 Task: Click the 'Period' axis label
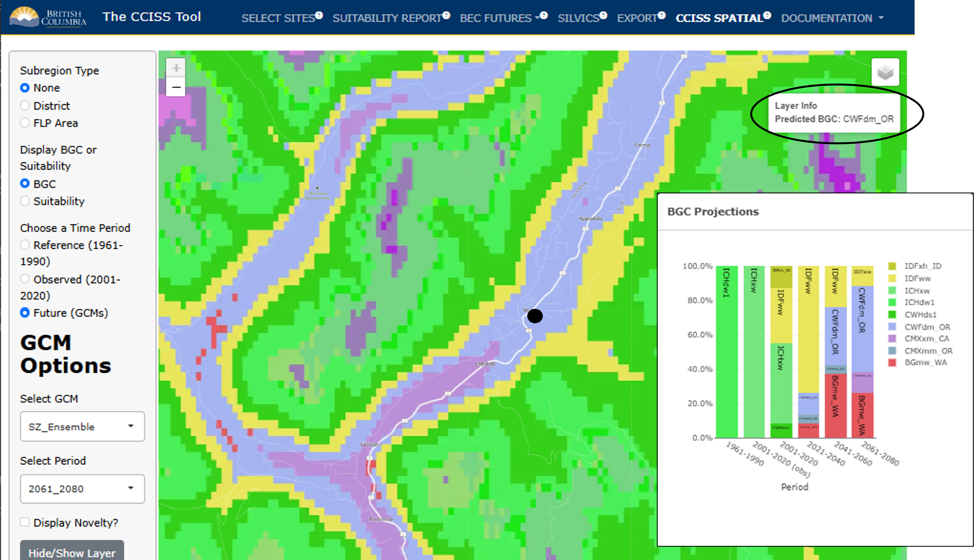tap(794, 487)
